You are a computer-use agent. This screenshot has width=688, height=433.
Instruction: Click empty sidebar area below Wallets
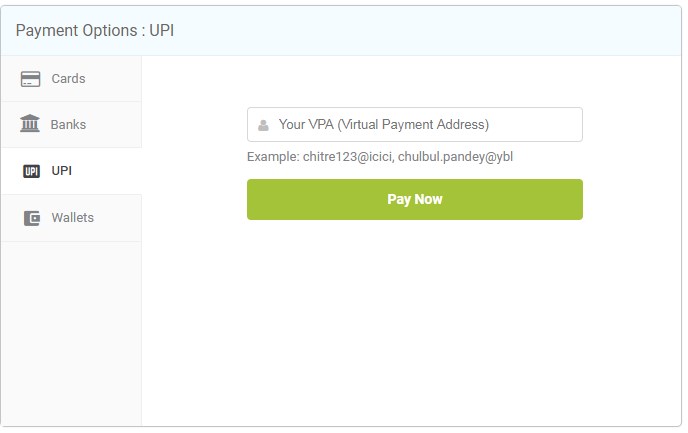point(71,333)
